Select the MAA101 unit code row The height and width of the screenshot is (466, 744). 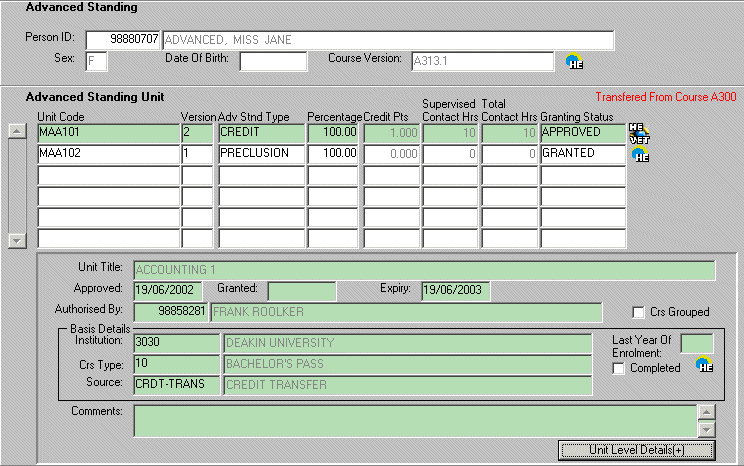[107, 132]
